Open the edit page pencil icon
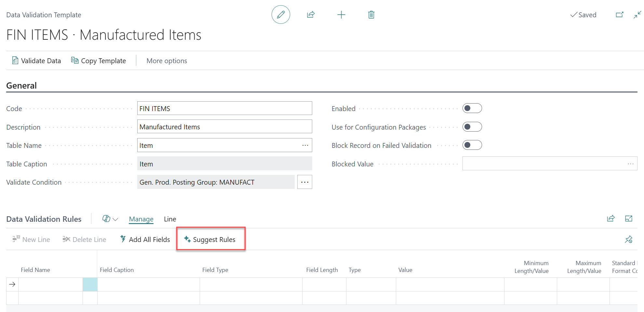 (x=280, y=15)
